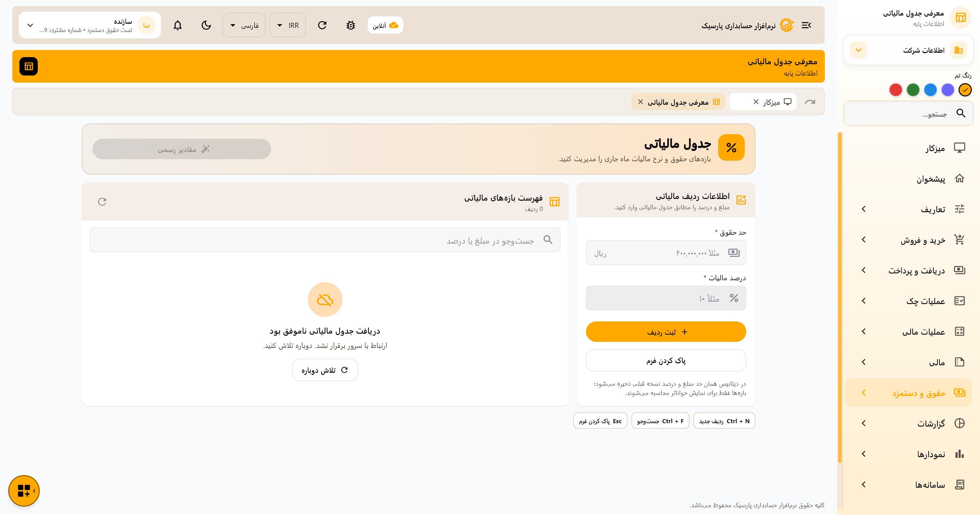Screen dimensions: 980x515
Task: Open the IRR currency dropdown
Action: point(288,25)
